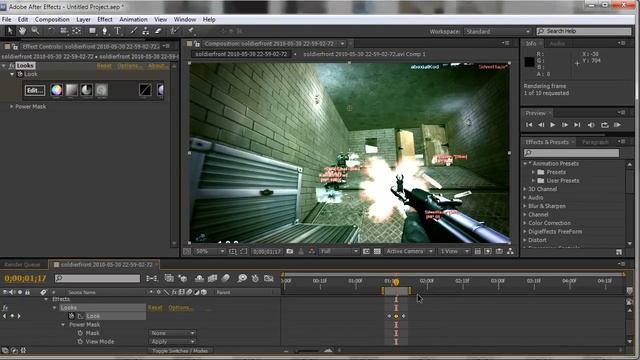Viewport: 640px width, 360px height.
Task: Open the Active Camera dropdown
Action: (409, 251)
